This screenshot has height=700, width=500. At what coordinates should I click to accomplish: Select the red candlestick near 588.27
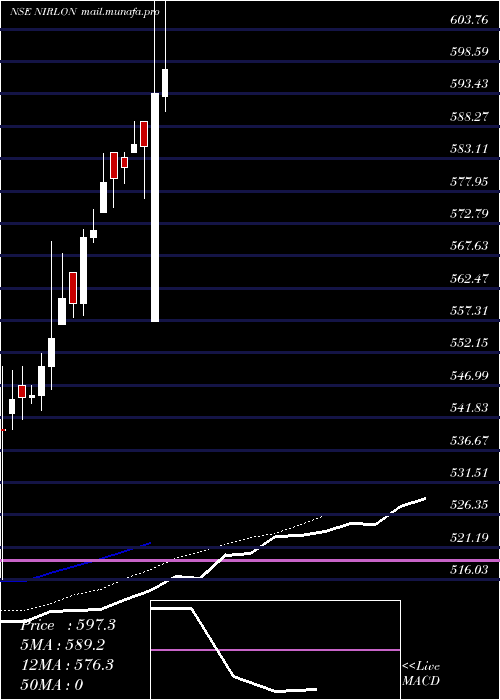[144, 133]
